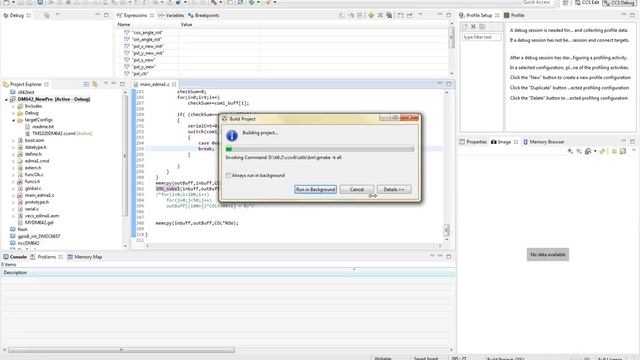Expand the datatype.h node
This screenshot has height=360, width=640.
13,148
